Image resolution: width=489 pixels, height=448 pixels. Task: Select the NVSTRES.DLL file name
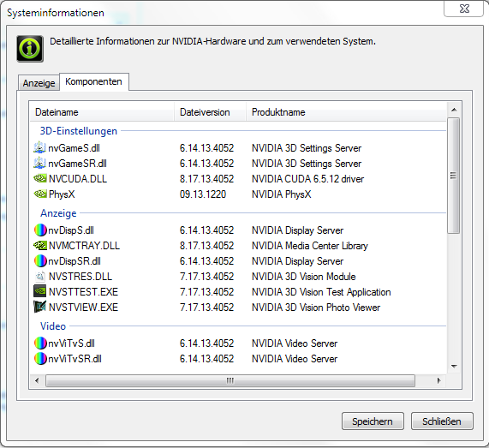coord(81,277)
